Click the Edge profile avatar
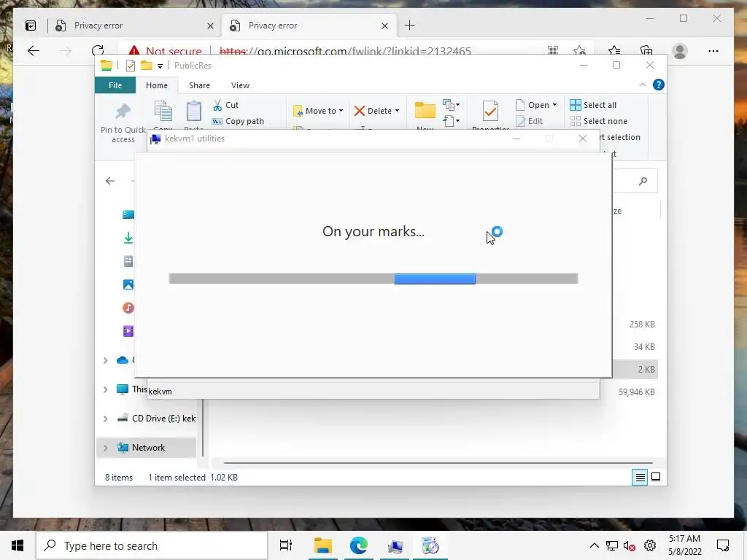 tap(680, 51)
